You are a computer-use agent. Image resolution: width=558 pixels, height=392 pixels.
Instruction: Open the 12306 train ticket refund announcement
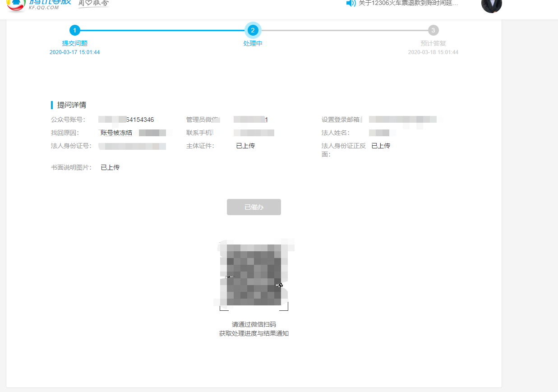point(408,3)
